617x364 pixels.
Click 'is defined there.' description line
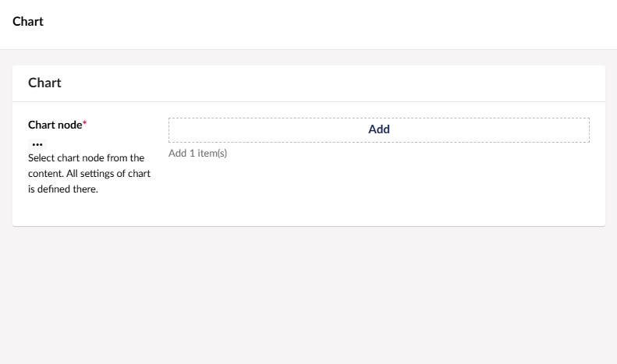[x=63, y=189]
